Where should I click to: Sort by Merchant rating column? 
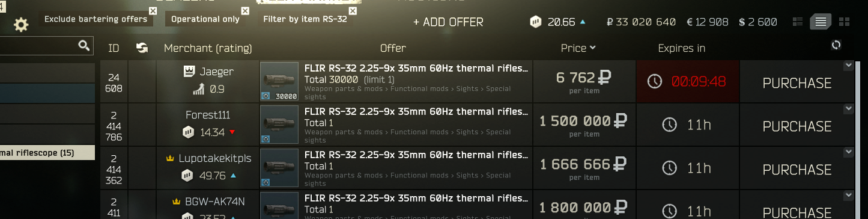208,48
